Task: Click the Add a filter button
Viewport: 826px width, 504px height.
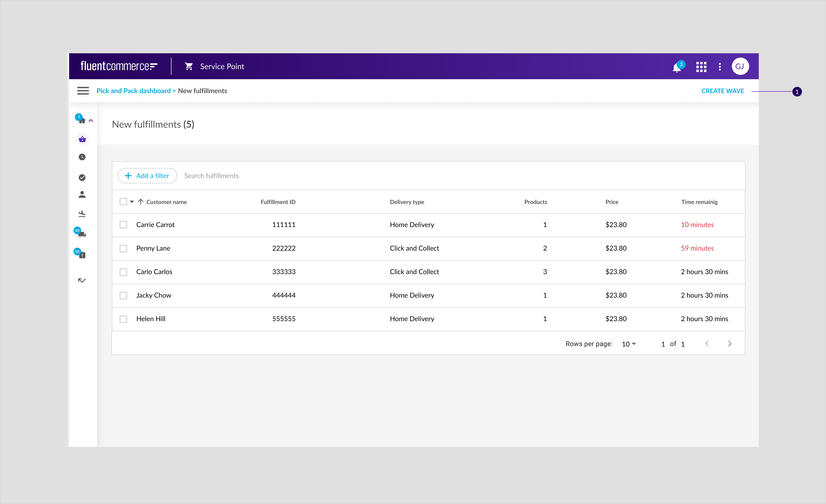Action: tap(147, 176)
